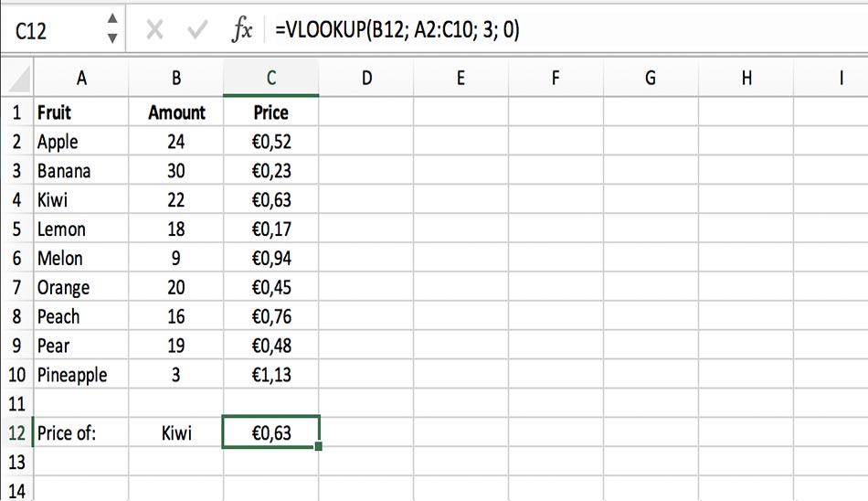Open the fx insert function dialog

pyautogui.click(x=242, y=29)
